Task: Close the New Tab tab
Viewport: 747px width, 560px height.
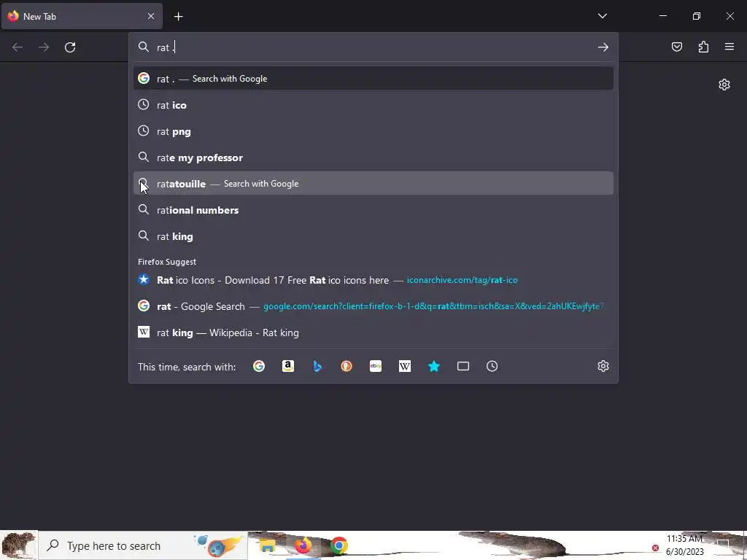Action: 151,16
